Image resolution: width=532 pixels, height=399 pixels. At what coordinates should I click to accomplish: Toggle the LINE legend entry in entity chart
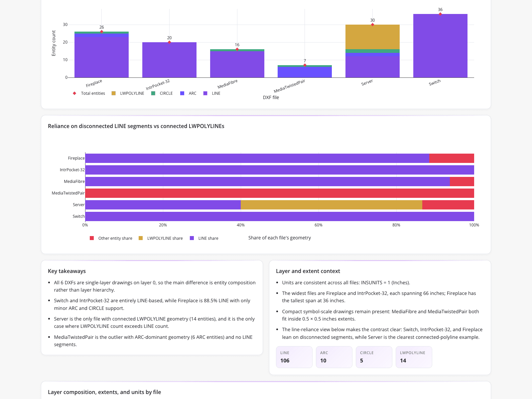pos(212,93)
